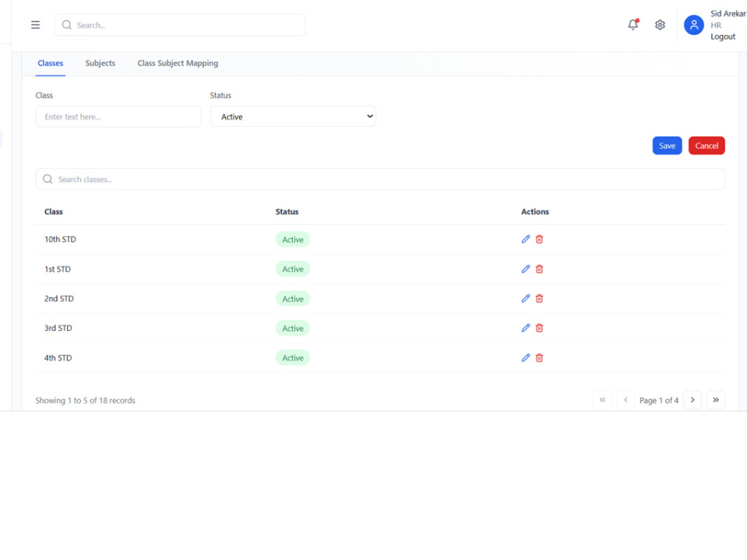Click the Page 1 of 4 indicator
This screenshot has width=747, height=560.
tap(658, 400)
